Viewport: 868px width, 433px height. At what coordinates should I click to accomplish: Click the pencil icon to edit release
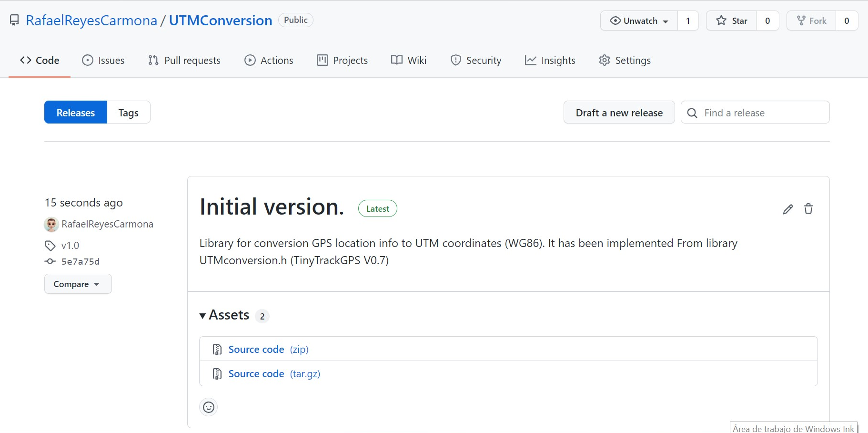[x=787, y=209]
